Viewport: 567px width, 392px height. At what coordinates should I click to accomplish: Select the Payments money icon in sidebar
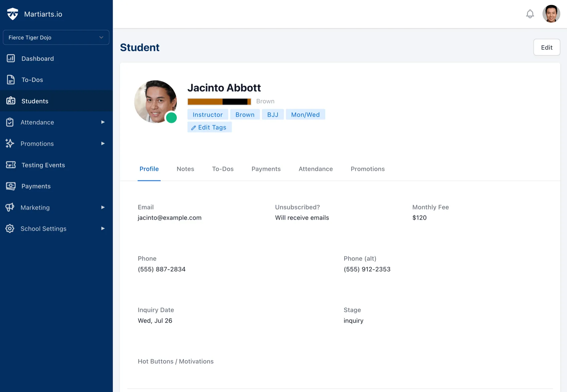(x=11, y=186)
